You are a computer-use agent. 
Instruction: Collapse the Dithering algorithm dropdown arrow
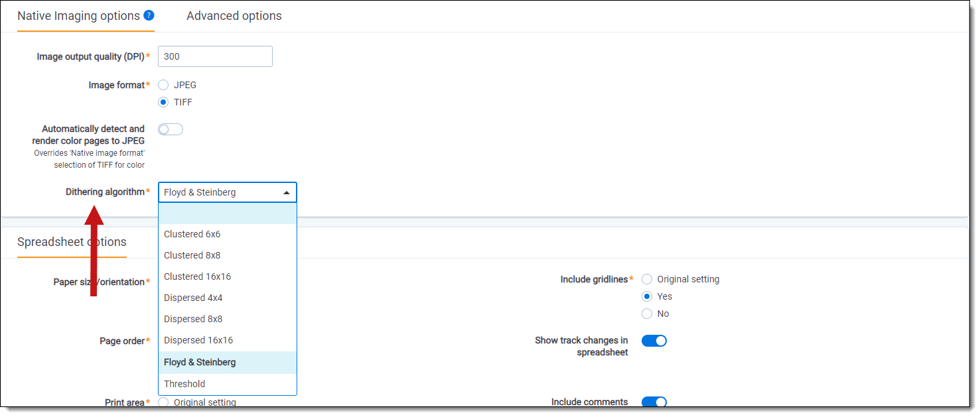click(287, 193)
